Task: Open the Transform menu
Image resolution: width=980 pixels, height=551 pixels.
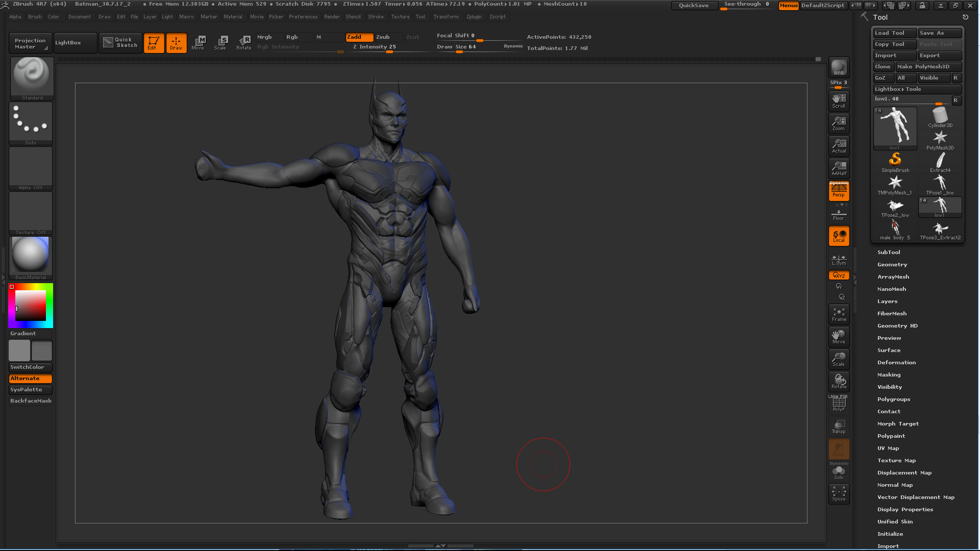Action: pyautogui.click(x=446, y=16)
